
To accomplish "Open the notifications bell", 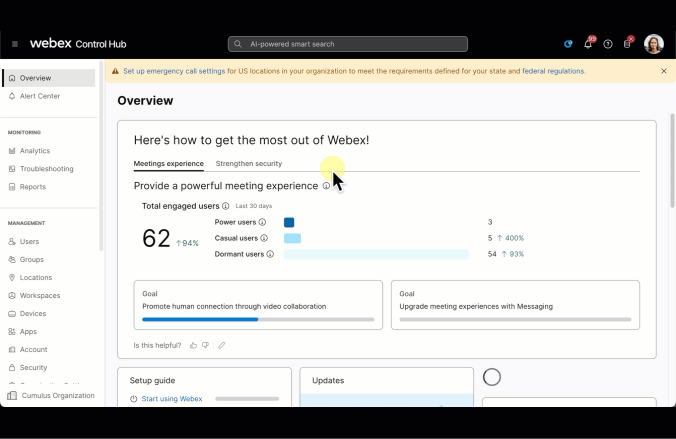I will [x=588, y=44].
